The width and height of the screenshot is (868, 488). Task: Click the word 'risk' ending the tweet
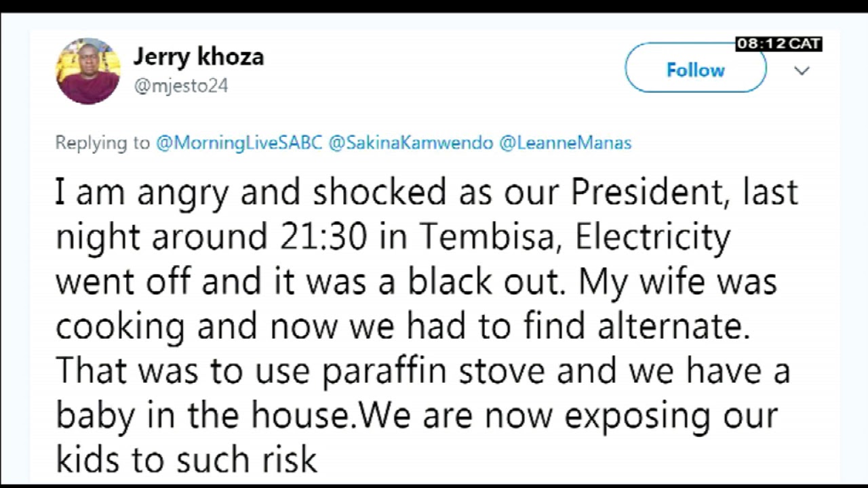[289, 460]
